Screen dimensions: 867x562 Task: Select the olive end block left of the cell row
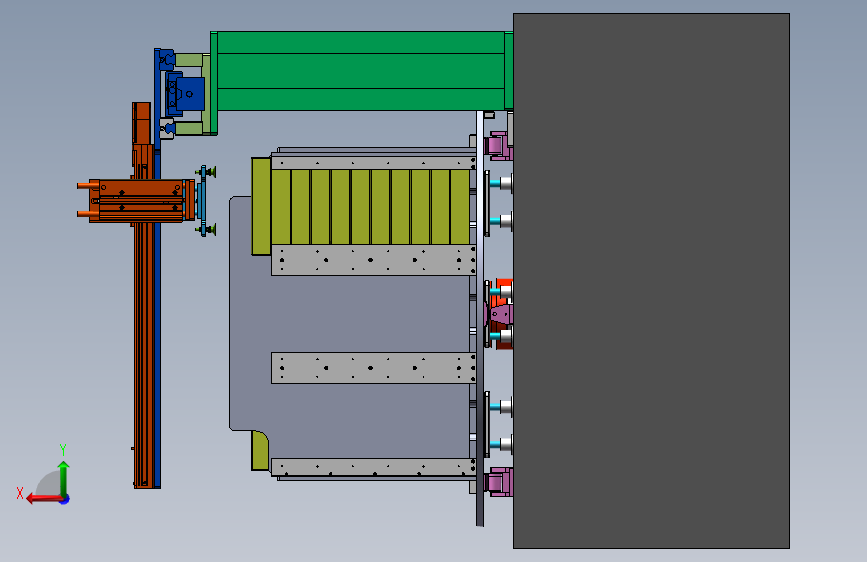[261, 206]
